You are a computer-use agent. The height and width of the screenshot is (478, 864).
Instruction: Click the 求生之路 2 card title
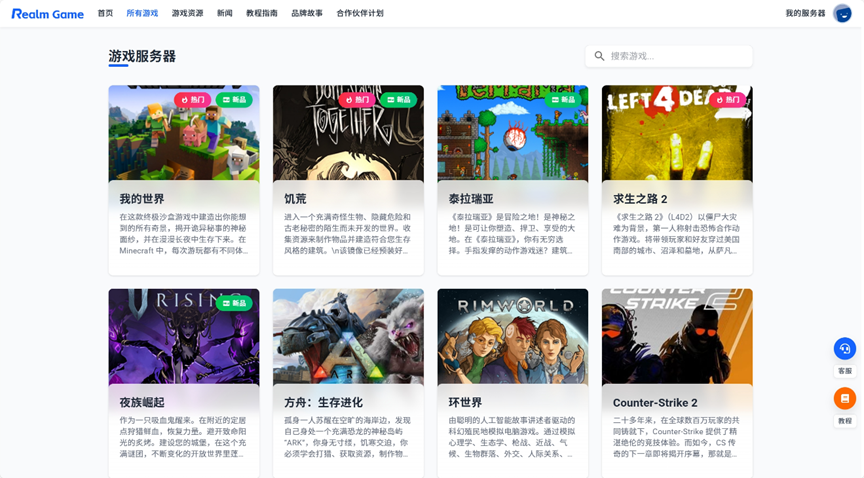click(640, 199)
